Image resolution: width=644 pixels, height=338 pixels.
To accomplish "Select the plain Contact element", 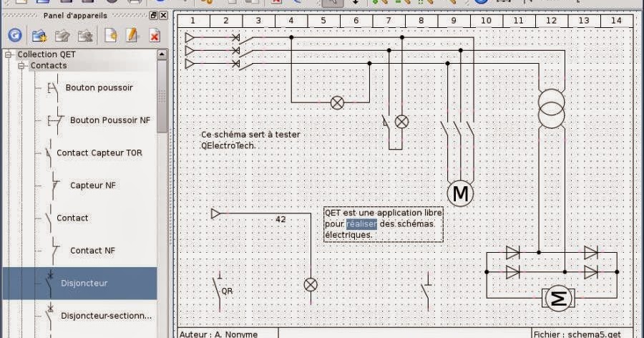I will click(x=72, y=218).
